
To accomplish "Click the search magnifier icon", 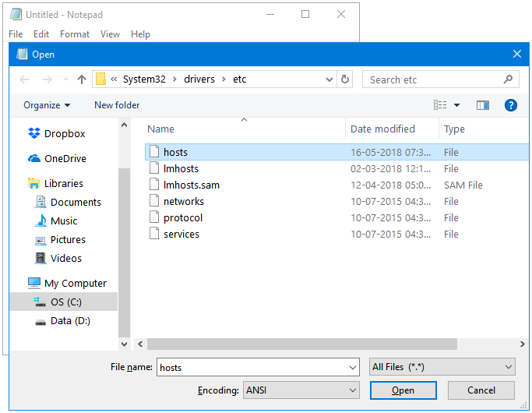I will tap(508, 79).
